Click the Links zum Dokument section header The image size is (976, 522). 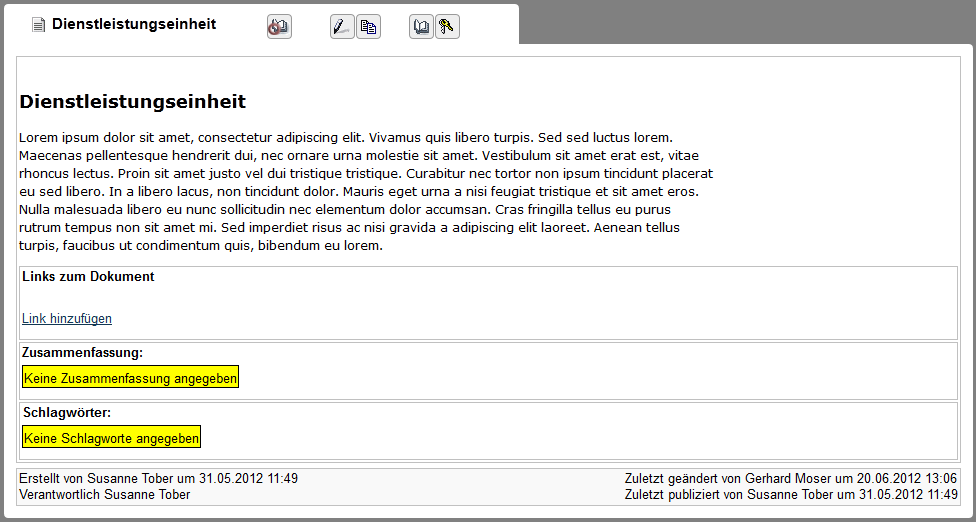88,277
